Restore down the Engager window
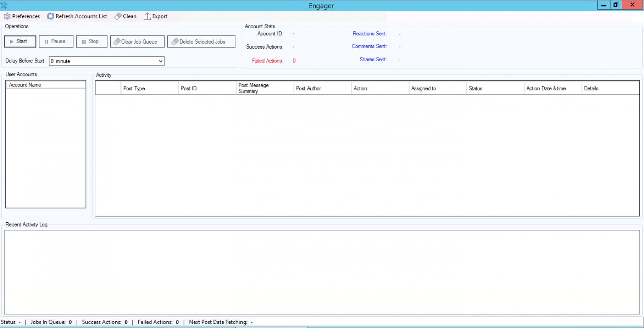The image size is (644, 328). coord(615,5)
